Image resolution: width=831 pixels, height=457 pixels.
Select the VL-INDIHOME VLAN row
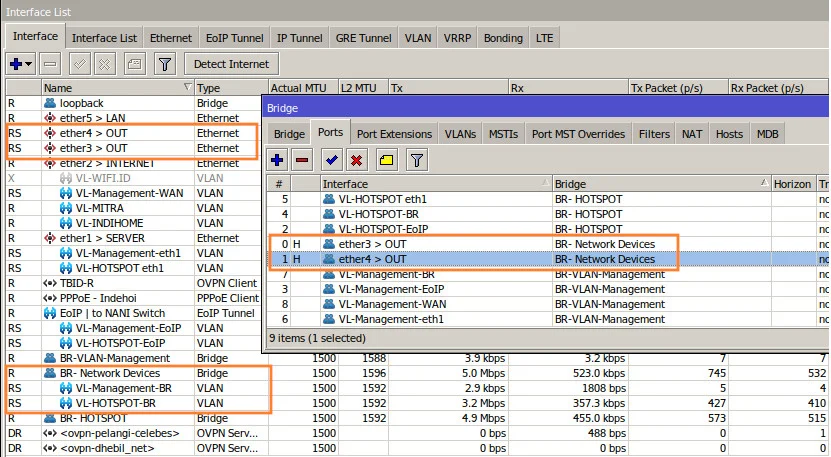point(134,223)
